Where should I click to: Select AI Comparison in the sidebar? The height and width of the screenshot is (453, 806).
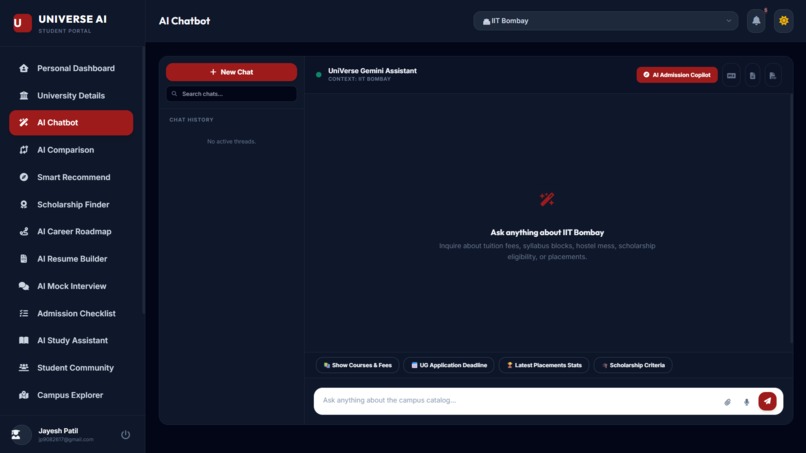pyautogui.click(x=71, y=150)
